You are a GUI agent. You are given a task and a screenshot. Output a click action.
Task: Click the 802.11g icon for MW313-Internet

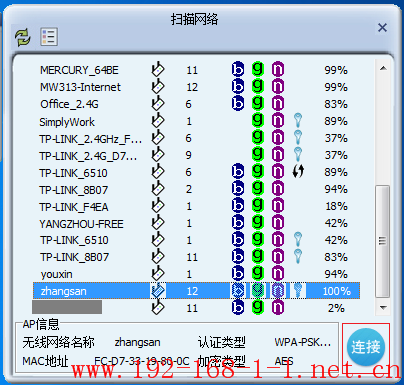(258, 86)
